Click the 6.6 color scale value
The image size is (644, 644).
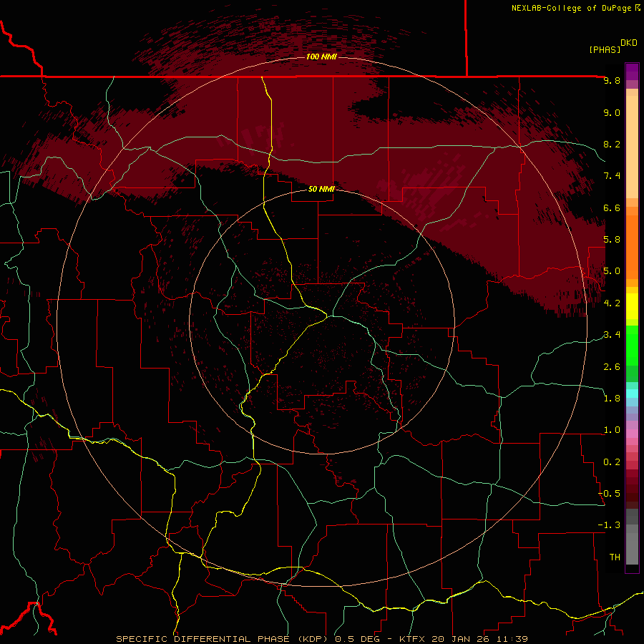[x=612, y=208]
